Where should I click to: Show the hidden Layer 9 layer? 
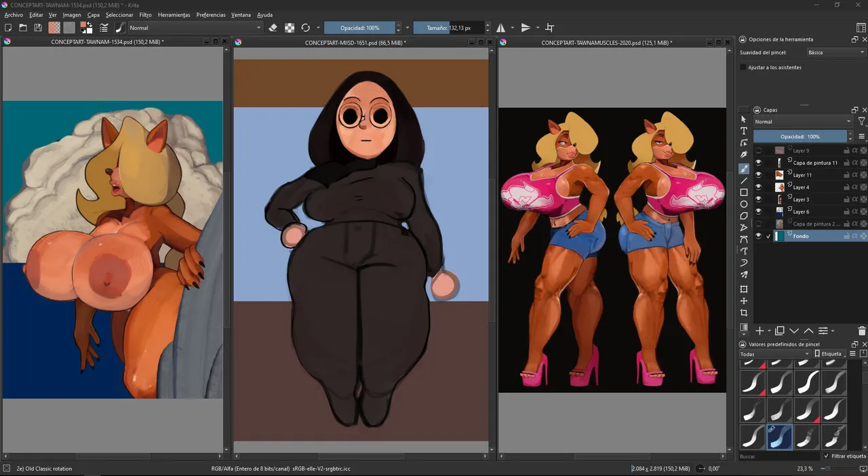(x=758, y=151)
